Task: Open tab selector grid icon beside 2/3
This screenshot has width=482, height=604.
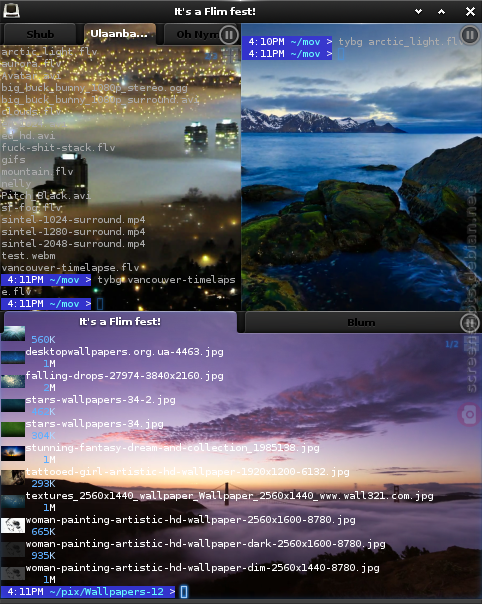Action: tap(230, 56)
